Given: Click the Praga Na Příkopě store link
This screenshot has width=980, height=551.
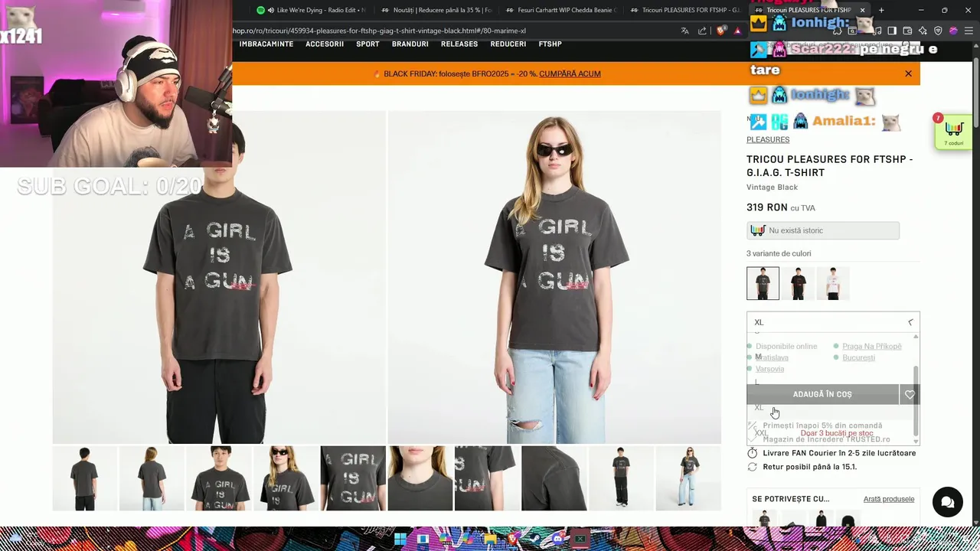Looking at the screenshot, I should [871, 346].
